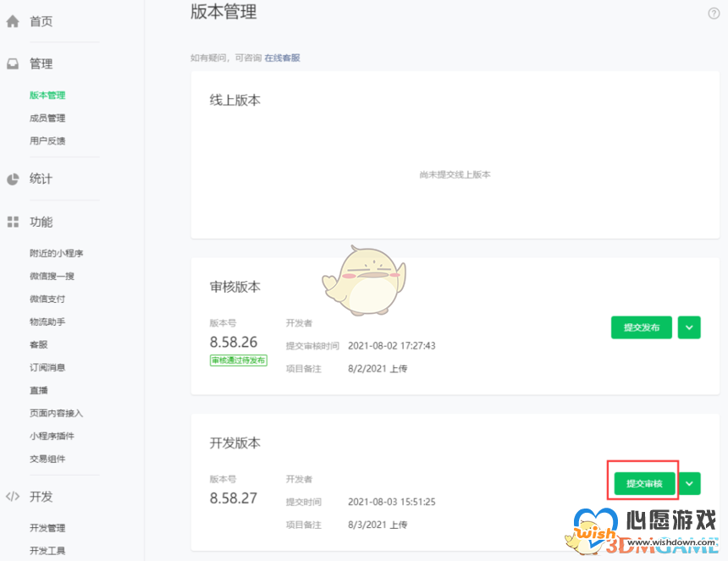Open 开发管理 under development section

[47, 528]
